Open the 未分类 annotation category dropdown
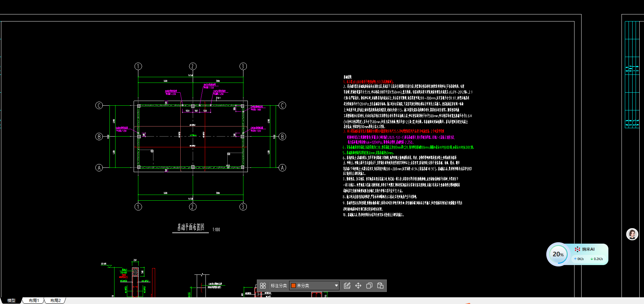644x304 pixels. [x=314, y=286]
